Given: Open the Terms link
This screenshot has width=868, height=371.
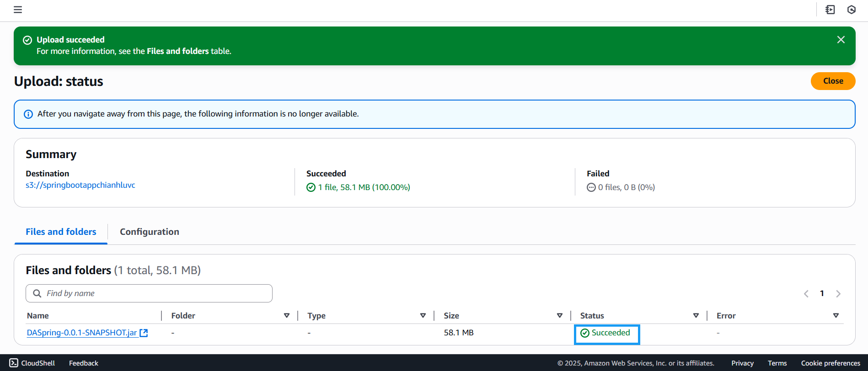Looking at the screenshot, I should pos(777,363).
